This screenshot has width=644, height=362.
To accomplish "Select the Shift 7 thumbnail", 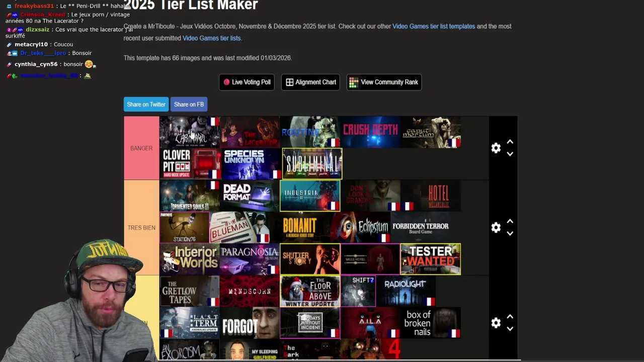I will (x=358, y=291).
